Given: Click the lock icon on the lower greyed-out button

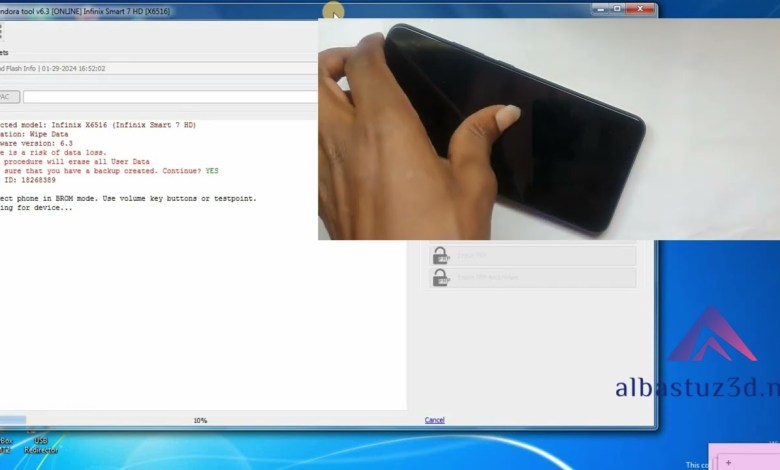Looking at the screenshot, I should 441,278.
